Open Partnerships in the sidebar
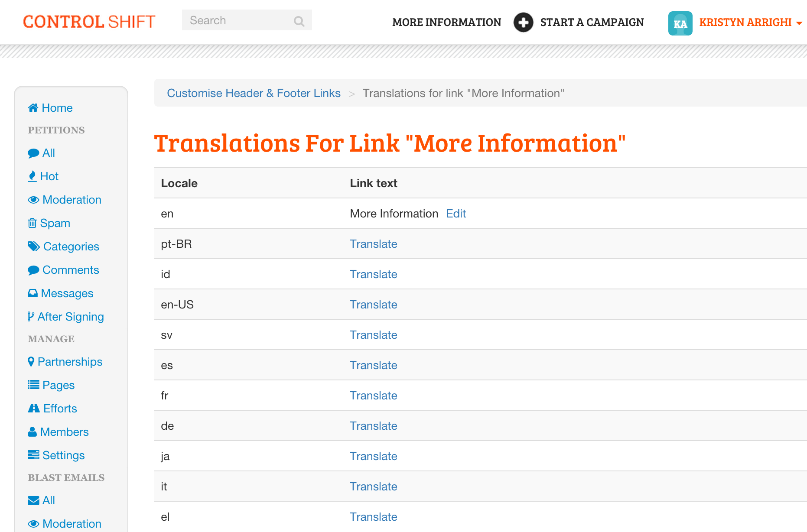The height and width of the screenshot is (532, 807). tap(70, 362)
